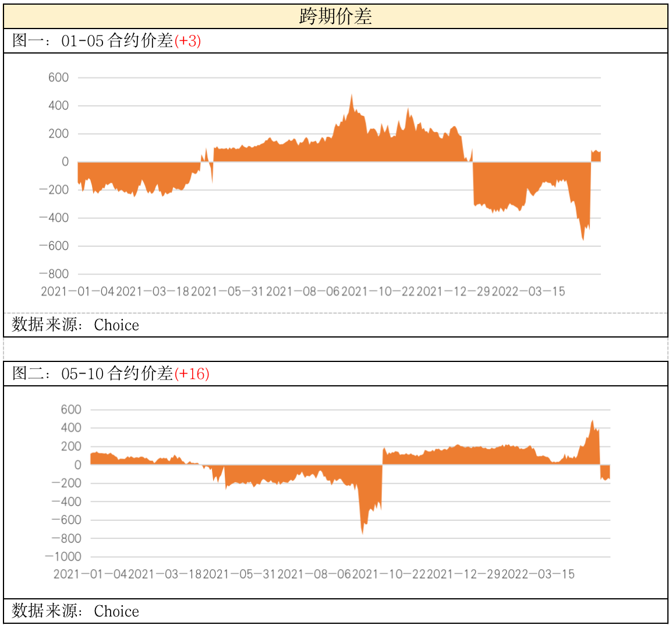
Task: Click the lowest trough in the 01-05 chart
Action: coord(583,239)
